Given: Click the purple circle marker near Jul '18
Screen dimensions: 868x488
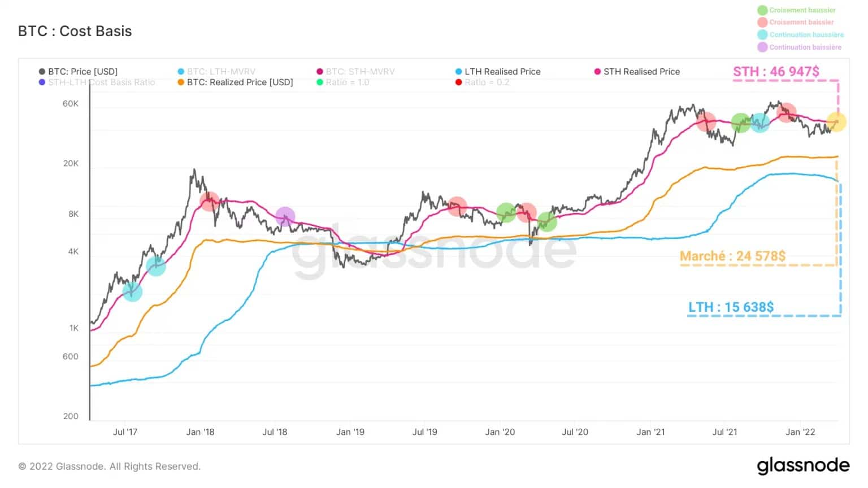Looking at the screenshot, I should 285,217.
